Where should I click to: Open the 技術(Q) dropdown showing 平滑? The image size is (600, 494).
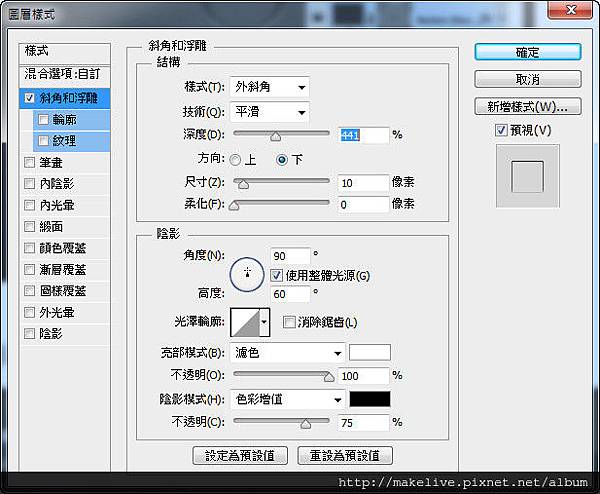tap(270, 112)
